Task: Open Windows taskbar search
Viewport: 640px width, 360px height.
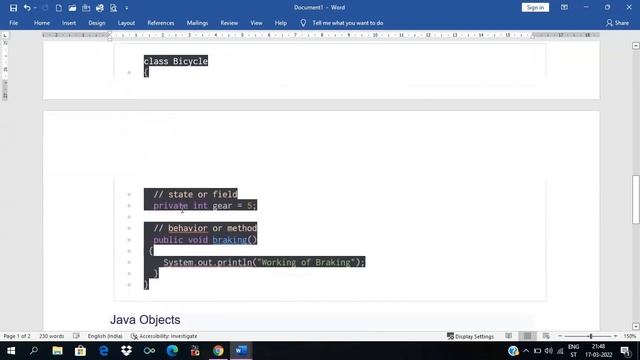Action: click(34, 351)
